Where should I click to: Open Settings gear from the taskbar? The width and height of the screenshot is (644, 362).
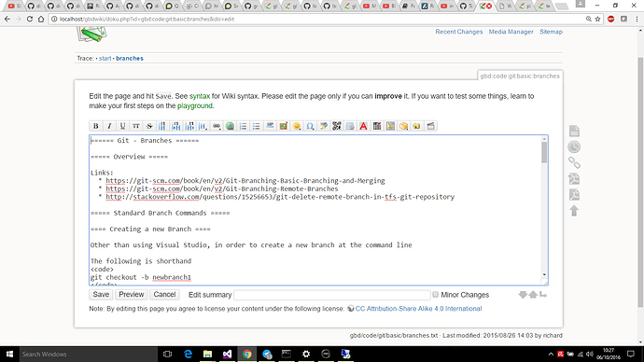coord(306,355)
